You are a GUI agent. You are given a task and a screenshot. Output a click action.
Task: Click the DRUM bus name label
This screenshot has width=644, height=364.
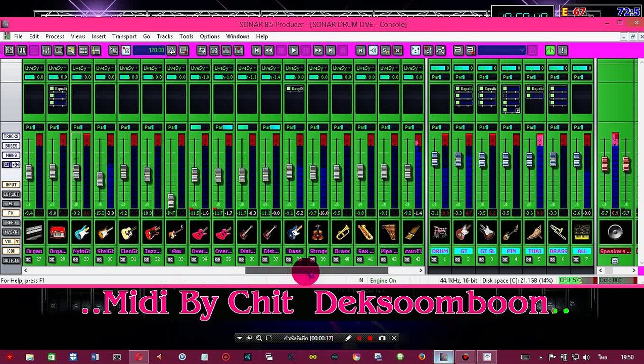click(x=440, y=251)
